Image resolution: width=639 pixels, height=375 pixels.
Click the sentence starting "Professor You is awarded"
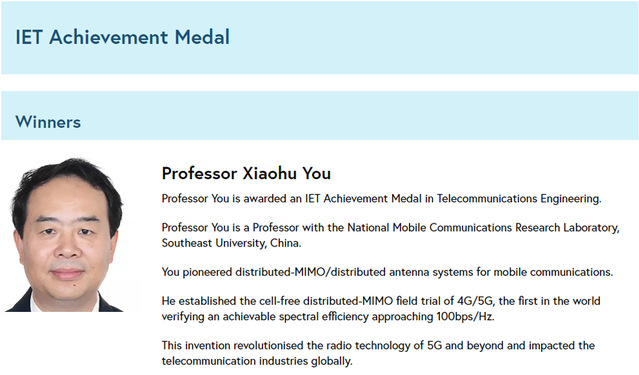click(x=381, y=199)
